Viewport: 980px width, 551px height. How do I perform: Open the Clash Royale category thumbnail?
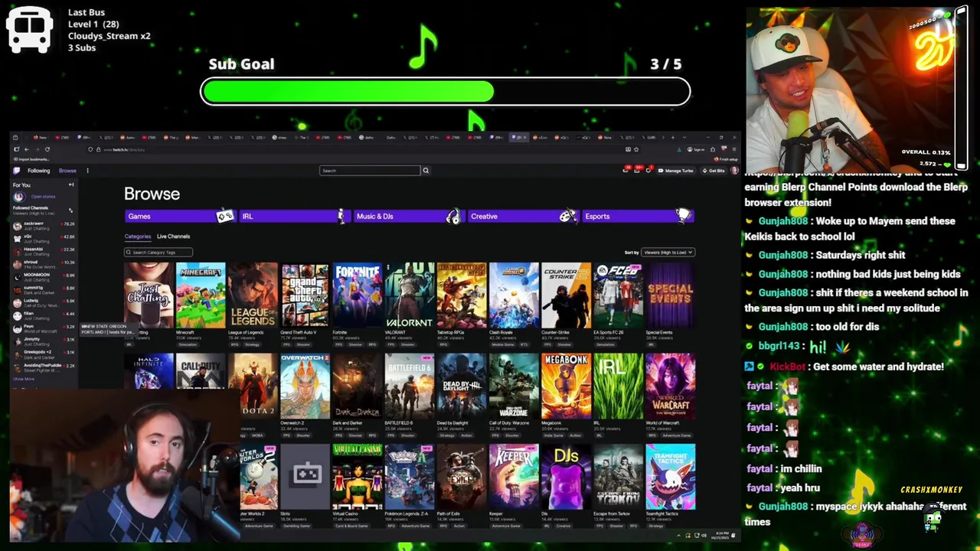point(514,295)
